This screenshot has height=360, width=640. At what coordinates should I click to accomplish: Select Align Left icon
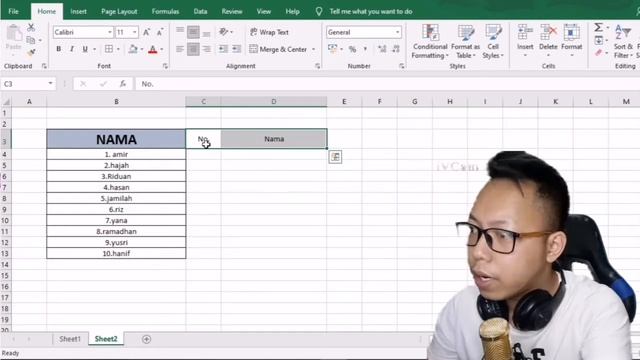coord(180,49)
